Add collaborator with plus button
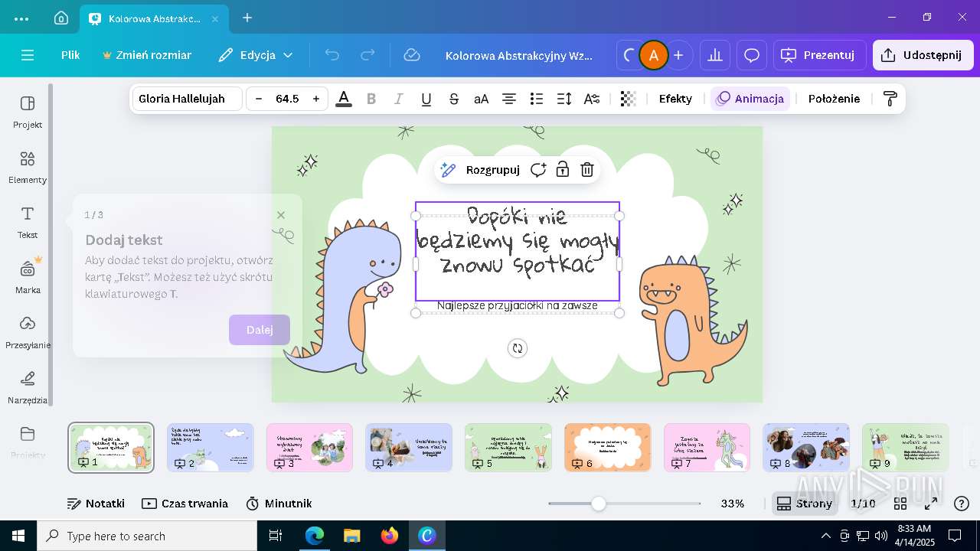The image size is (980, 551). [678, 55]
